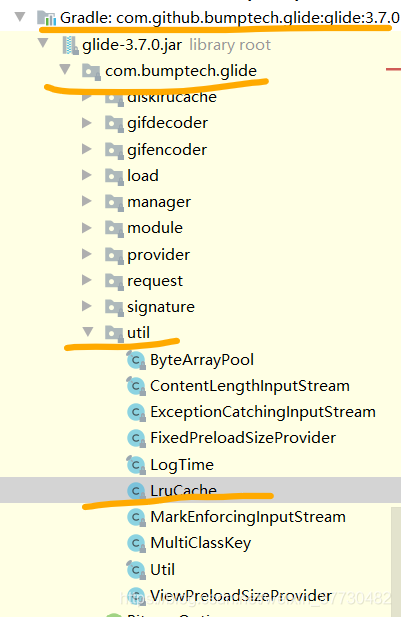Click the ContentLengthInputStream class icon
Screen dimensions: 401x617
tap(136, 386)
